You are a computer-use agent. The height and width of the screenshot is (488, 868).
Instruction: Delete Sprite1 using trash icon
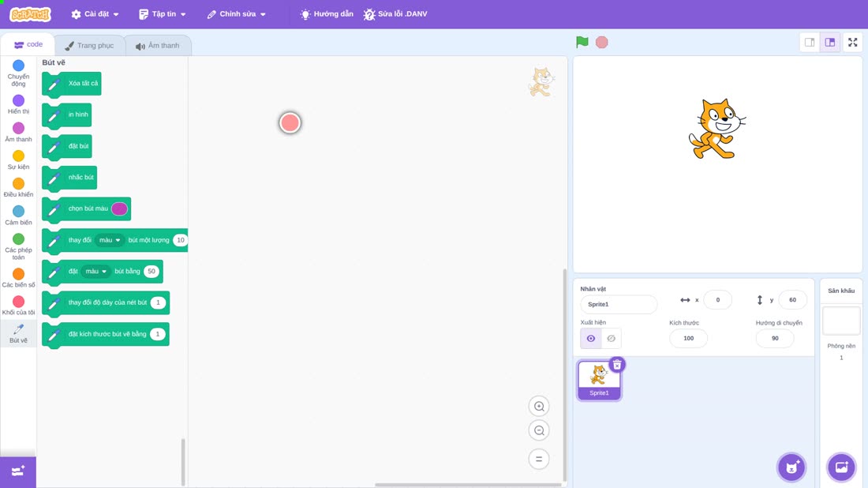[617, 365]
